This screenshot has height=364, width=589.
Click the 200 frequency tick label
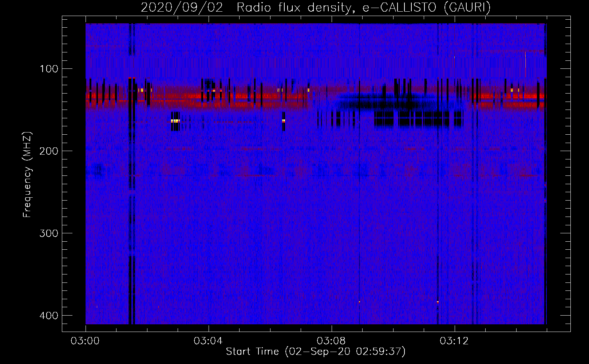[49, 151]
